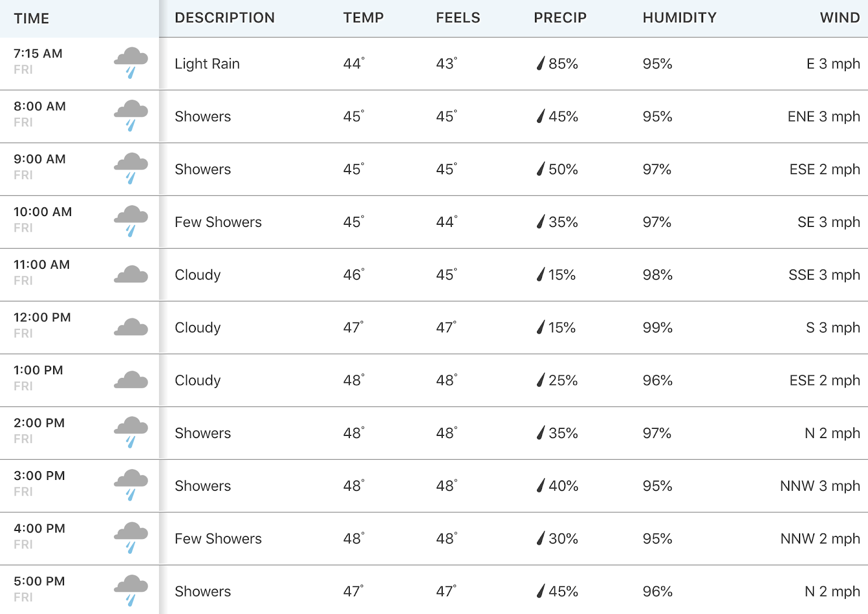The height and width of the screenshot is (614, 868).
Task: Click the WIND column header
Action: 840,18
